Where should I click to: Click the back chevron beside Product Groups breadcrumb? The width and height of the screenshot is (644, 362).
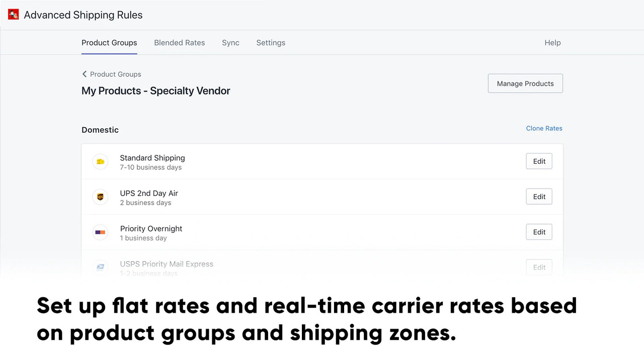pyautogui.click(x=85, y=74)
